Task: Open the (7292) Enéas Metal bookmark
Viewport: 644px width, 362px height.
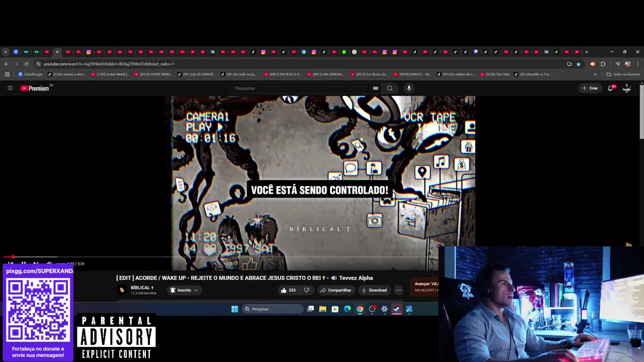Action: [110, 74]
